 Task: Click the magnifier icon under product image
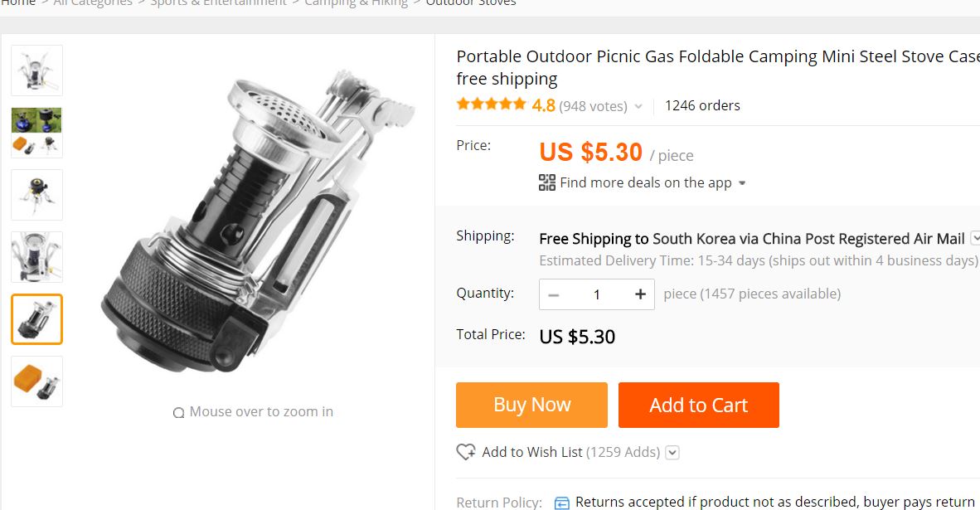[178, 412]
